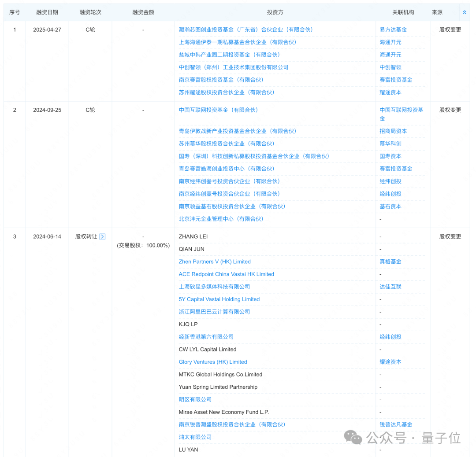Image resolution: width=476 pixels, height=457 pixels.
Task: Open 中创智领 affiliated institution link
Action: [390, 67]
